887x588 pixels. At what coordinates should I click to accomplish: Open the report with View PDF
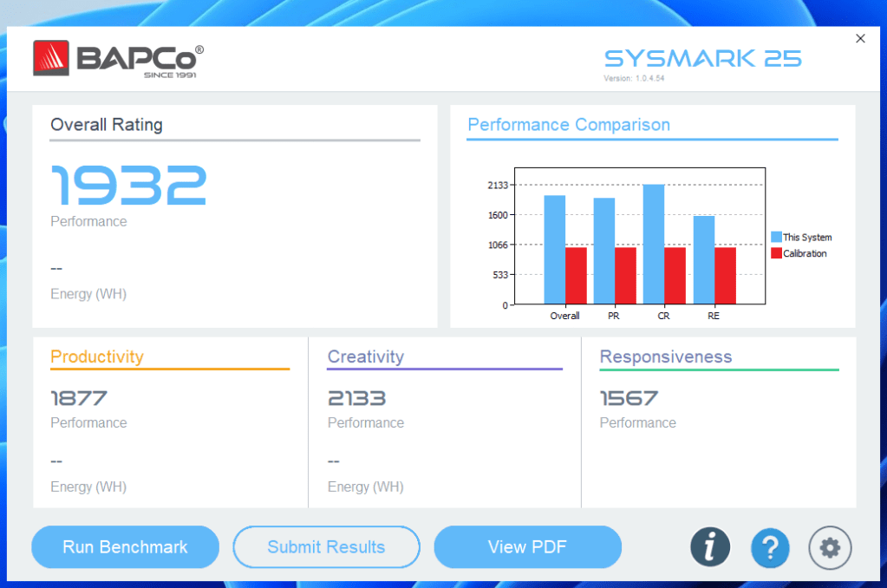point(527,547)
